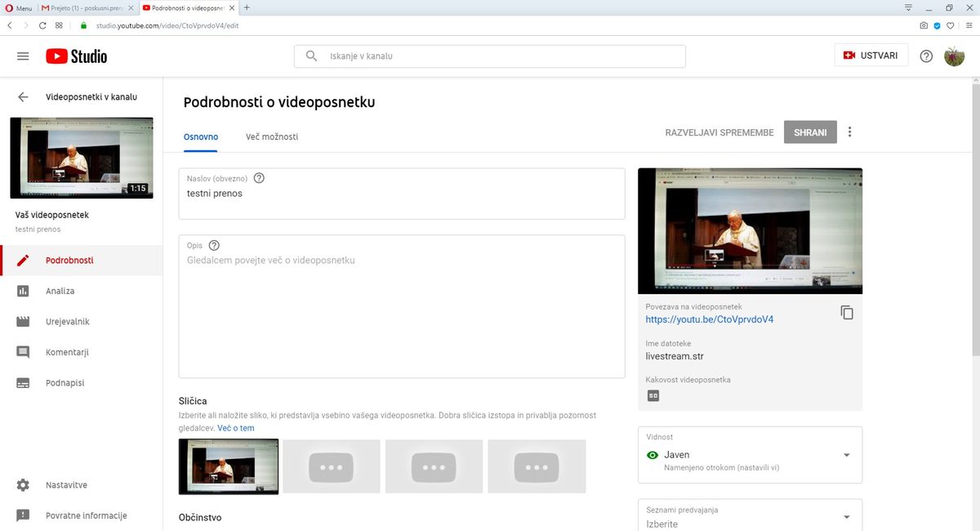Click the help icon beside Naslov field
The width and height of the screenshot is (980, 531).
pos(259,178)
